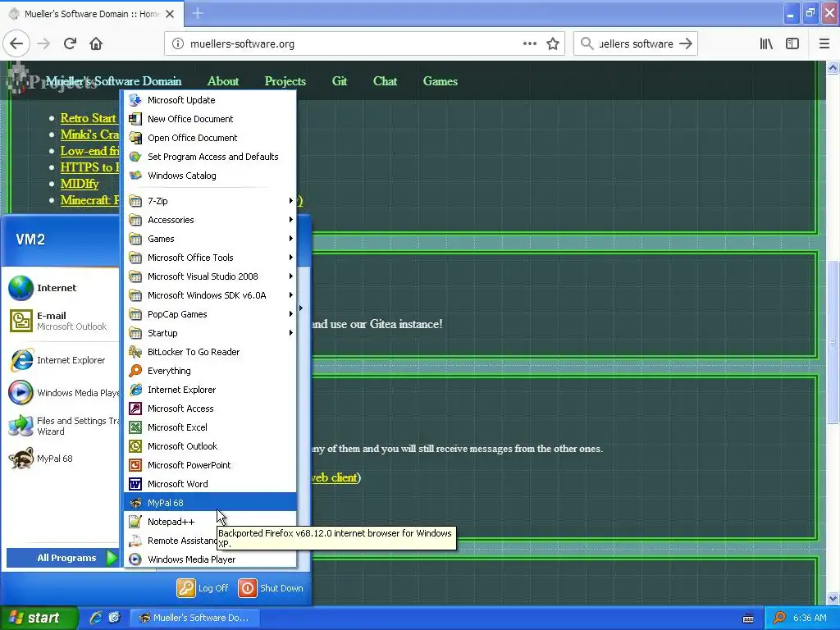Click the orange search icon in system tray
Image resolution: width=840 pixels, height=630 pixels.
[779, 618]
